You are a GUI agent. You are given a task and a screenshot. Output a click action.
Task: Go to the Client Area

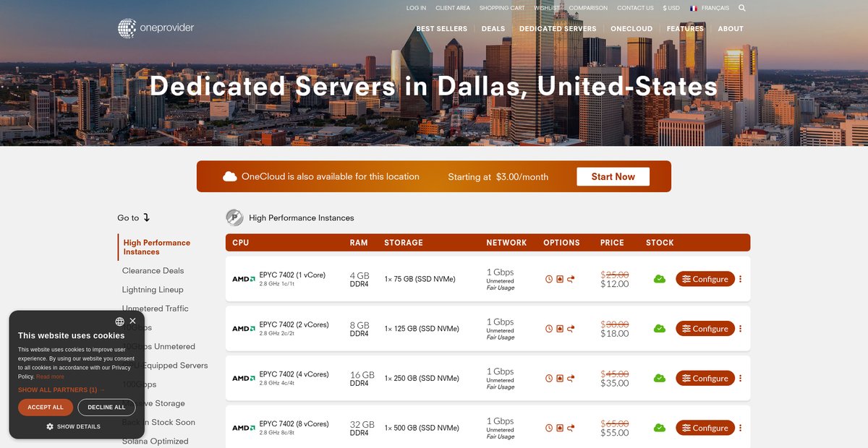[x=453, y=8]
